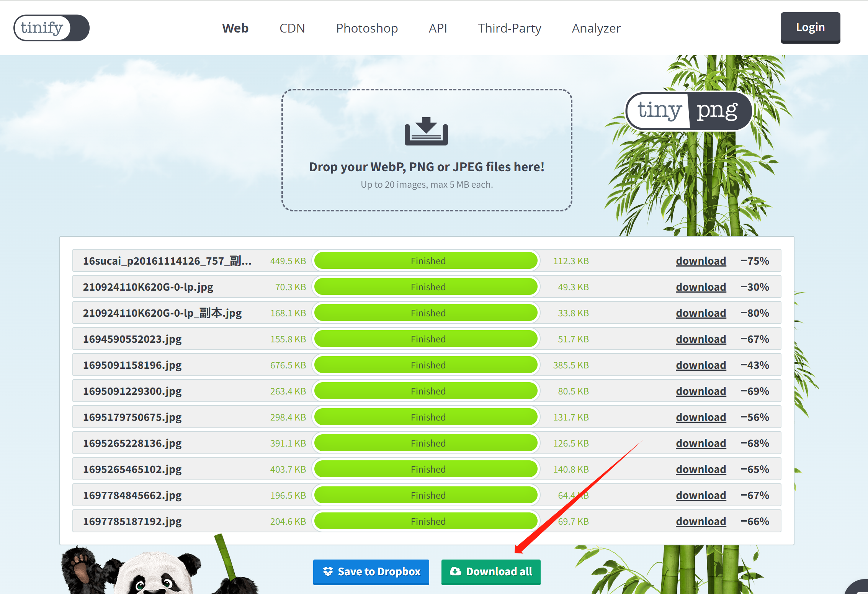Viewport: 868px width, 594px height.
Task: Download 1695179750675.jpg
Action: (x=701, y=417)
